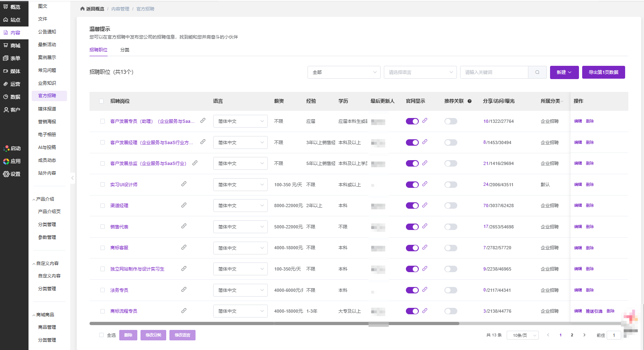
Task: Enable 推荐关联 toggle for 法务专员
Action: tap(450, 290)
